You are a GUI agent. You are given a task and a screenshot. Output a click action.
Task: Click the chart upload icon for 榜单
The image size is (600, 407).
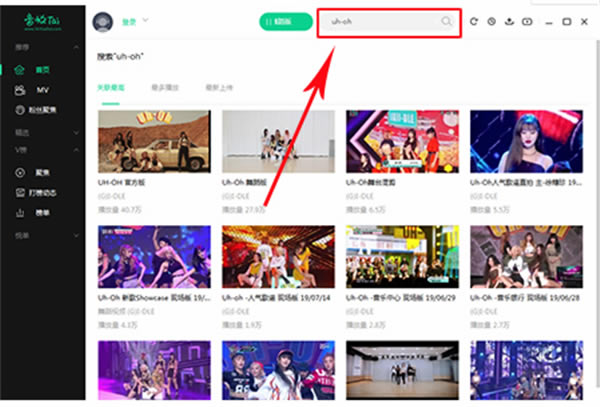point(20,213)
